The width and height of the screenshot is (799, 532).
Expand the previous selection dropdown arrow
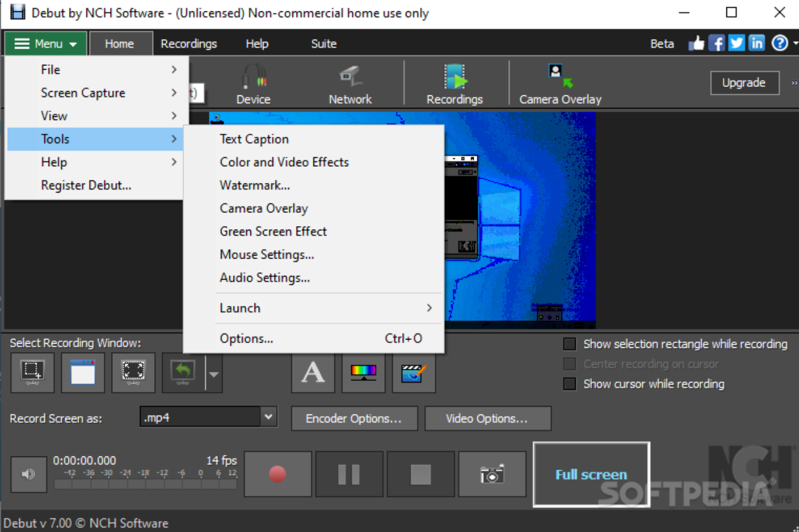click(x=214, y=372)
